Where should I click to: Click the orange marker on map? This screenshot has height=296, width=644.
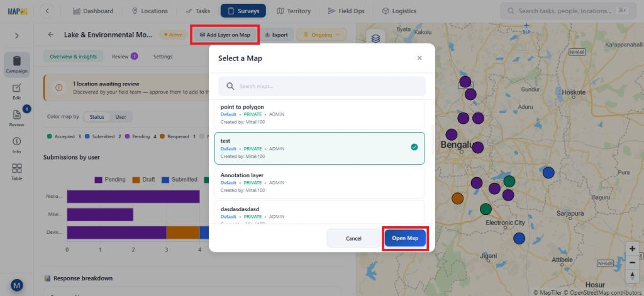[458, 199]
